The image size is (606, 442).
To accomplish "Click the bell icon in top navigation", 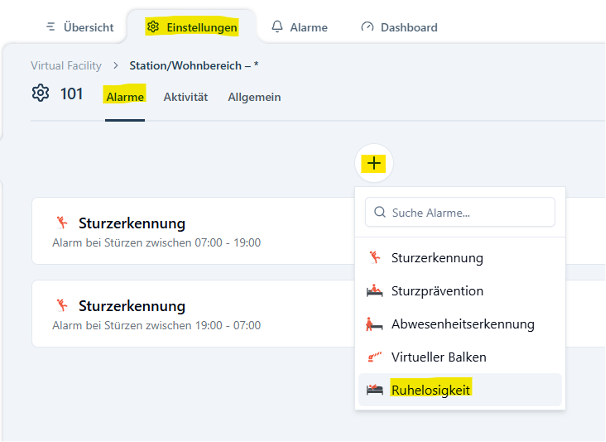I will [277, 27].
